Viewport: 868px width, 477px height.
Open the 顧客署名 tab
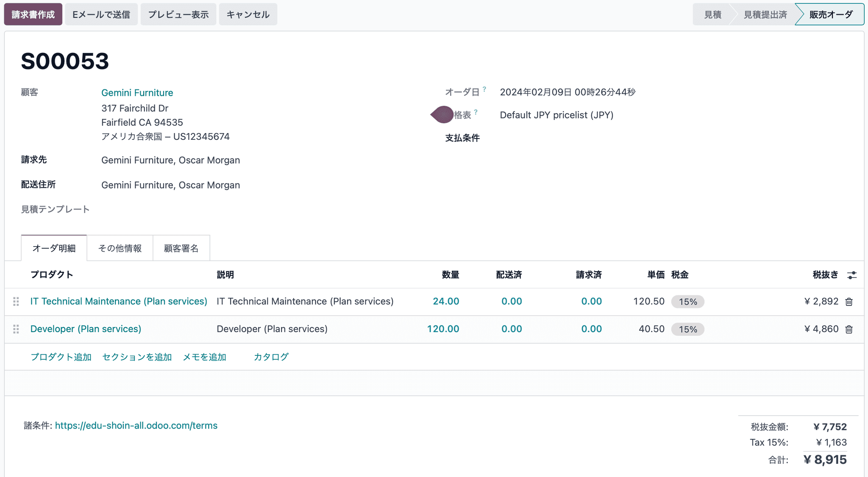click(x=181, y=248)
